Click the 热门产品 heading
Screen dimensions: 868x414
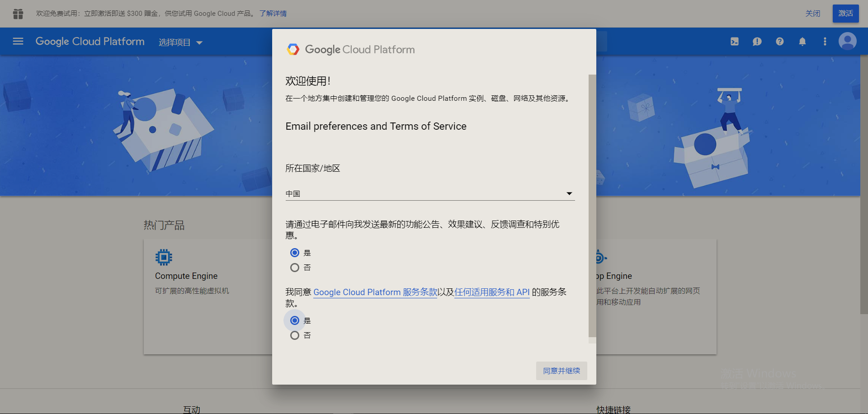(164, 225)
